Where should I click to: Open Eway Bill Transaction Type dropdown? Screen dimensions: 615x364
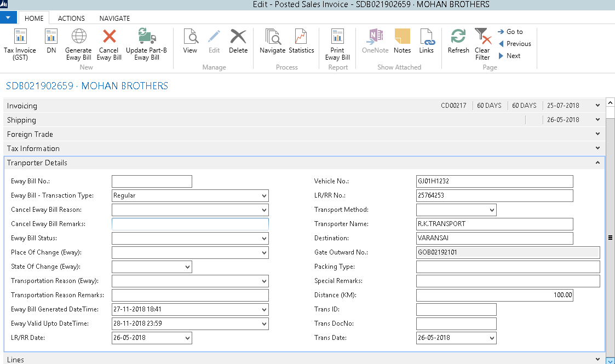(265, 195)
